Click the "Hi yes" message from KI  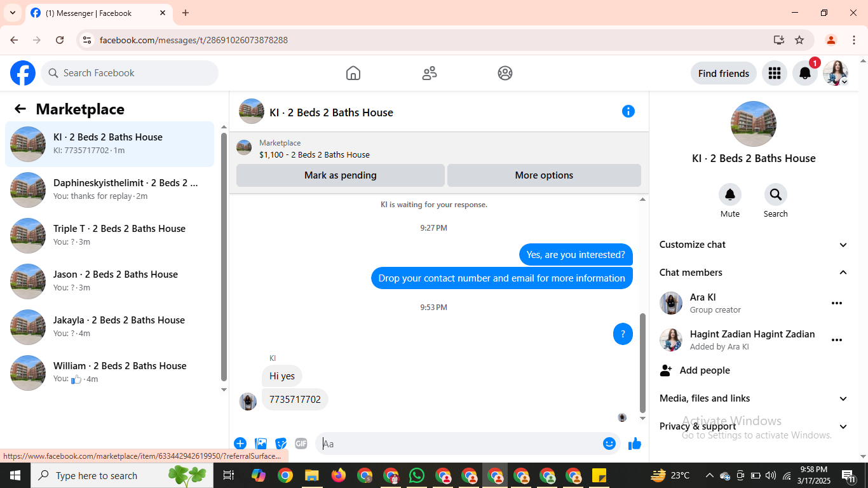coord(282,376)
